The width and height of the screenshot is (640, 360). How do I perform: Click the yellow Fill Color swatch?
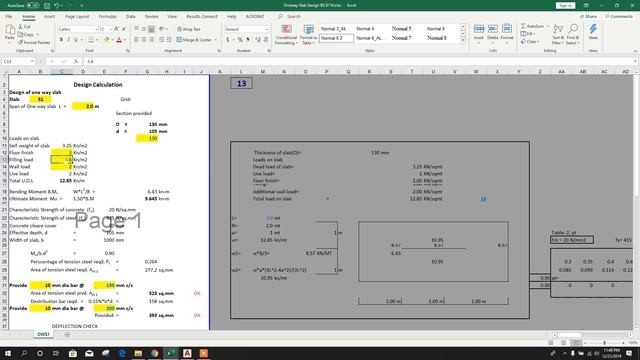(x=107, y=40)
